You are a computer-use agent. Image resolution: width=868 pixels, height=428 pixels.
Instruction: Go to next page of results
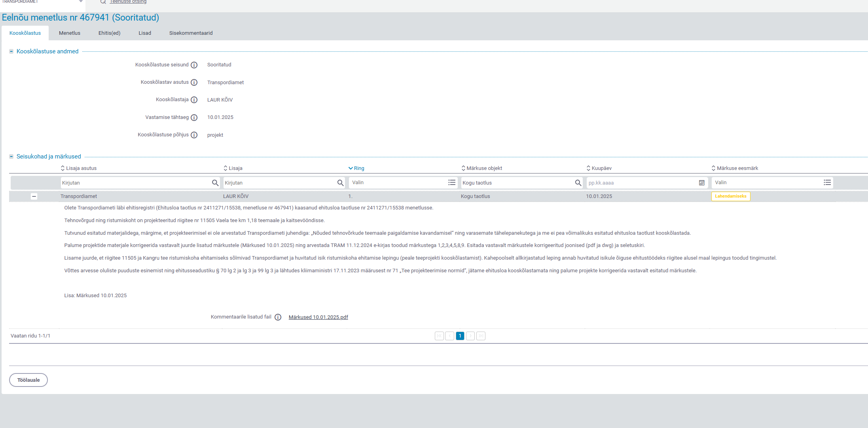coord(470,336)
